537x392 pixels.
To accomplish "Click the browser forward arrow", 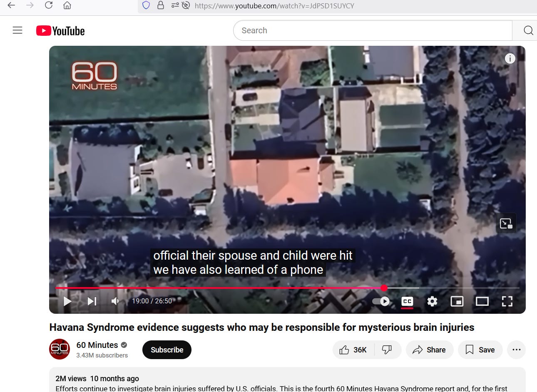I will click(30, 5).
